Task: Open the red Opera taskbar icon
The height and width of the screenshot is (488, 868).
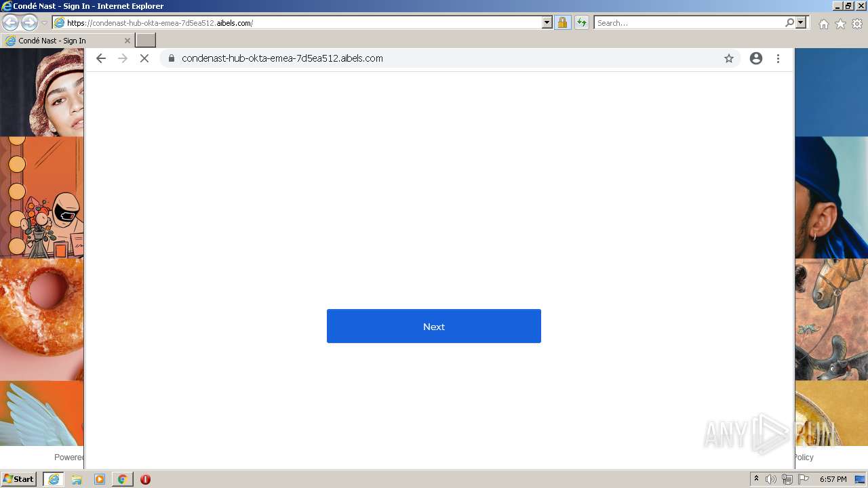Action: point(145,479)
